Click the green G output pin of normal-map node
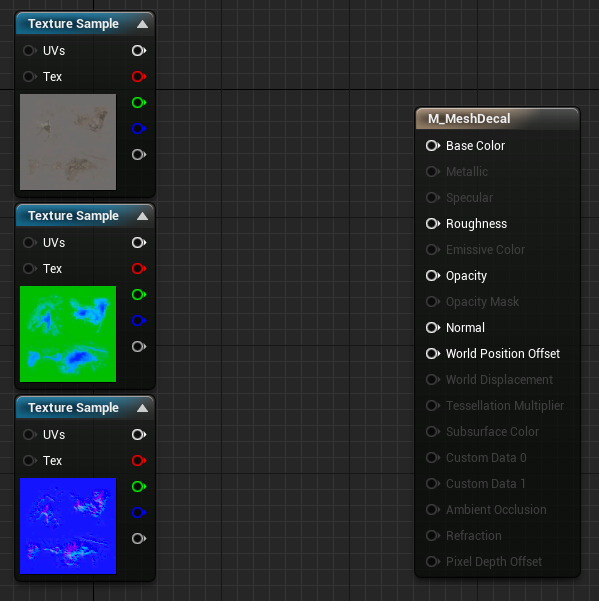 pyautogui.click(x=139, y=487)
